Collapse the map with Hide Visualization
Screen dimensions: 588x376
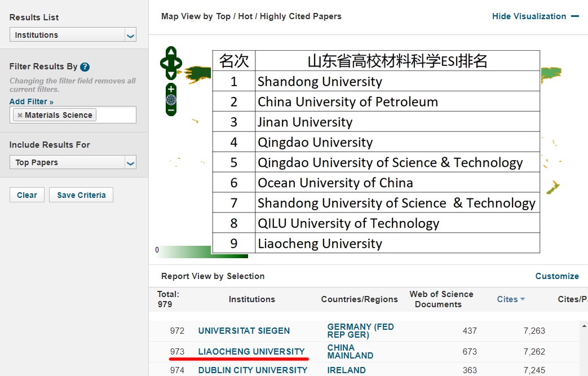pyautogui.click(x=535, y=16)
